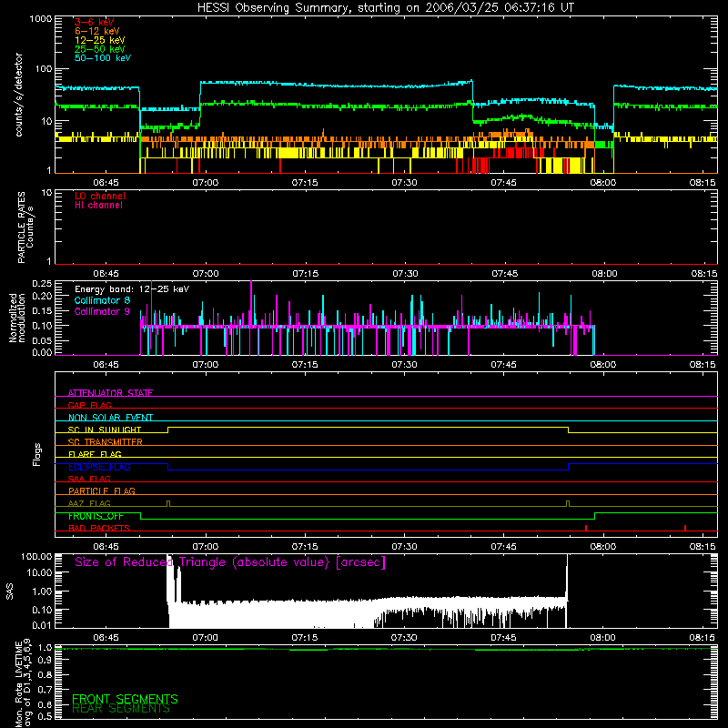The height and width of the screenshot is (728, 728).
Task: Click the LO channel legend label
Action: (x=99, y=196)
